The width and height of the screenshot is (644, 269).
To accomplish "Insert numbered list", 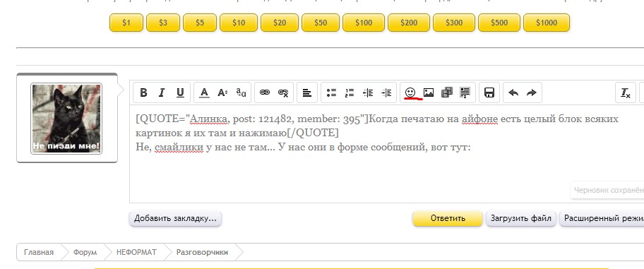I will (x=350, y=92).
